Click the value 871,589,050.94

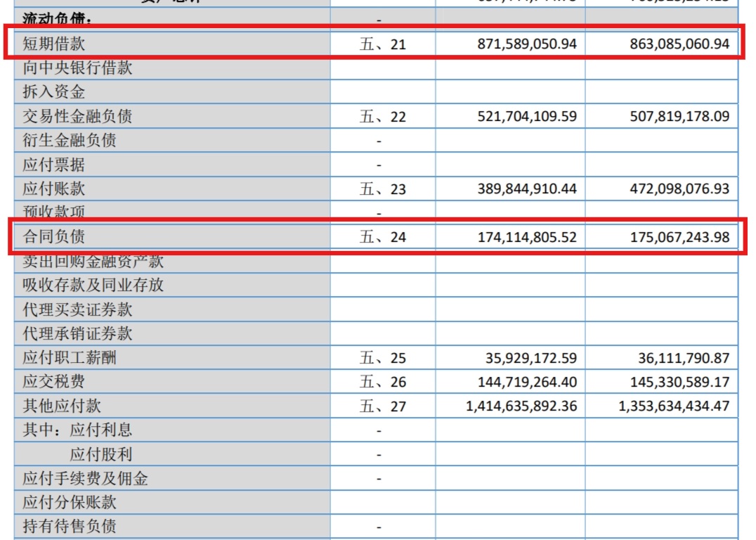(x=527, y=44)
